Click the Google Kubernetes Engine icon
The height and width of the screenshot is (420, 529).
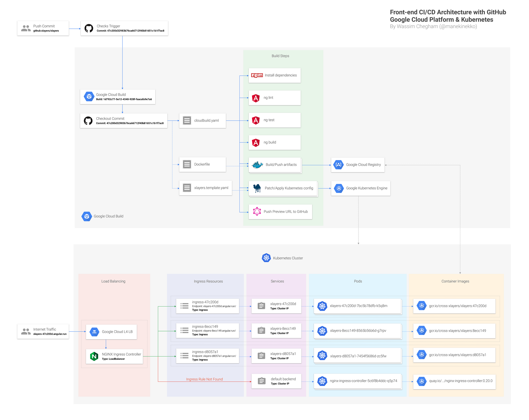(339, 188)
